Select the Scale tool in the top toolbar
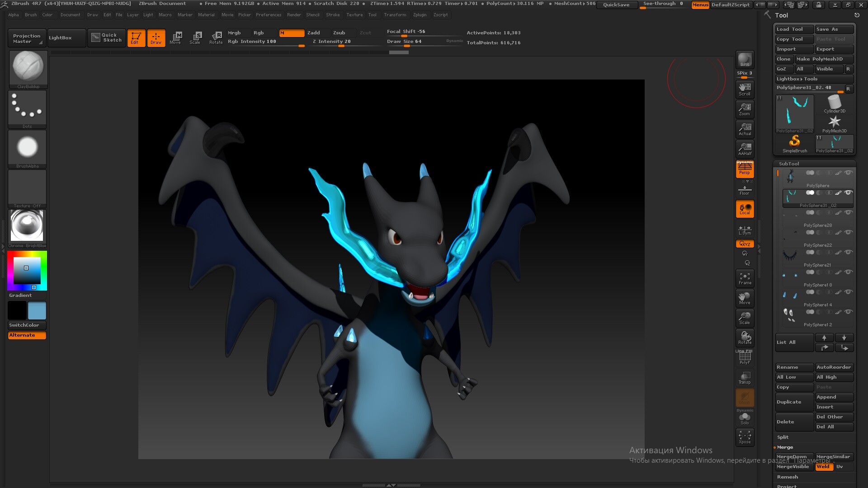Image resolution: width=868 pixels, height=488 pixels. pos(196,38)
